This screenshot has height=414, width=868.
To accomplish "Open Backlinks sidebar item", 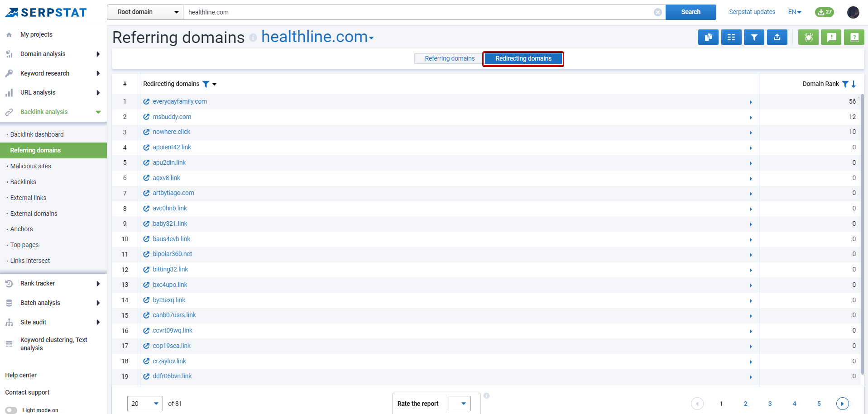I will point(23,182).
